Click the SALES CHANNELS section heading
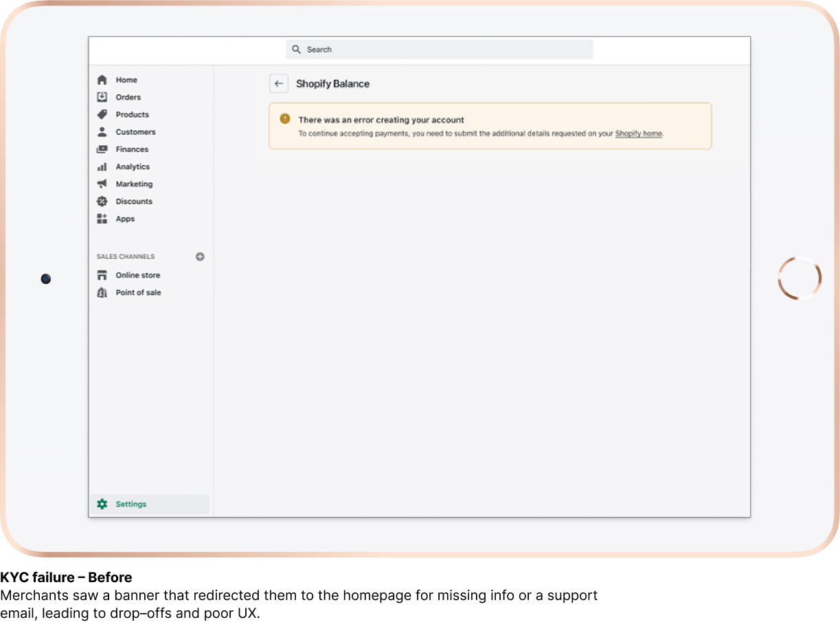Image resolution: width=840 pixels, height=622 pixels. click(x=126, y=256)
